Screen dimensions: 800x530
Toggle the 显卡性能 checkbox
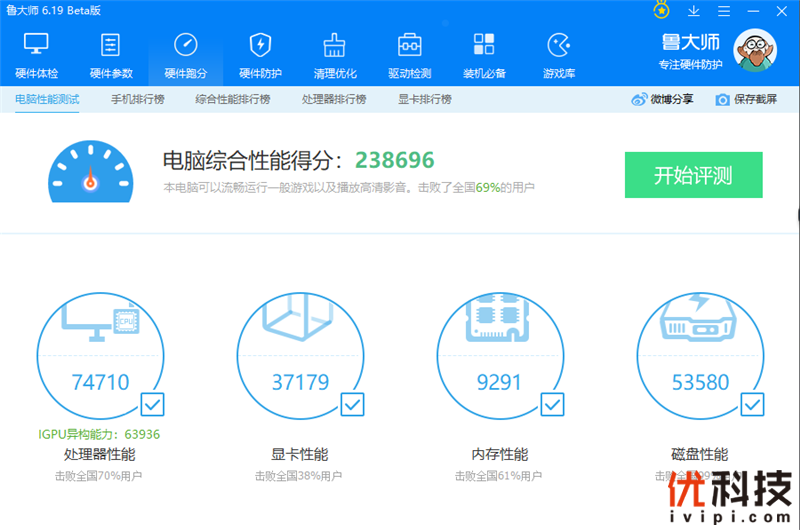tap(353, 405)
